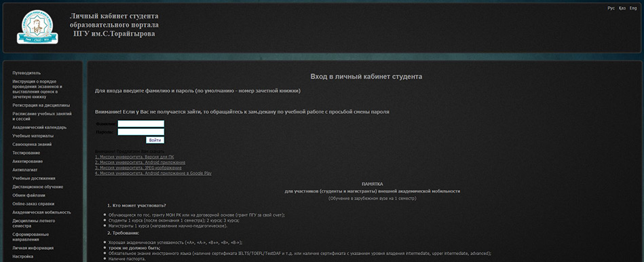Open Дистанционное обучение
The image size is (644, 262).
pos(38,187)
